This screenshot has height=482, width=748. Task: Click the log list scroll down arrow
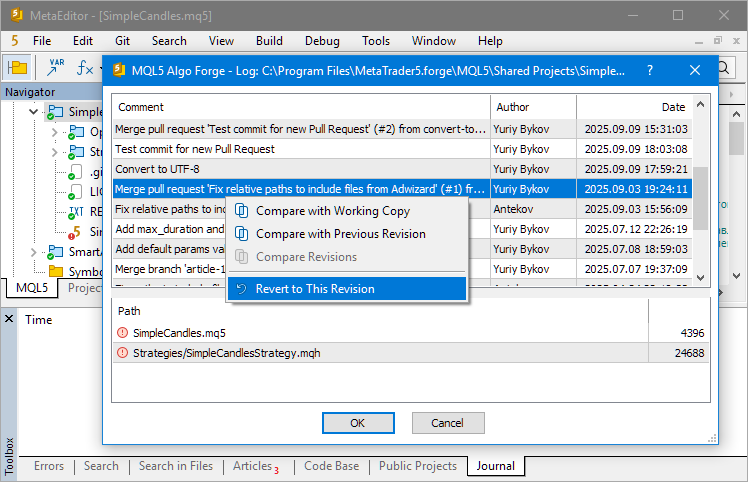[700, 278]
